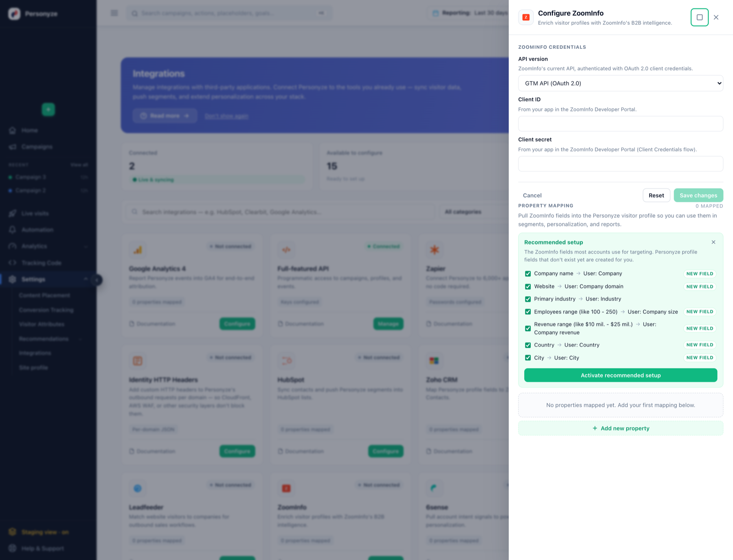Screen dimensions: 733x560
Task: Click Cancel in the configure panel
Action: (532, 195)
